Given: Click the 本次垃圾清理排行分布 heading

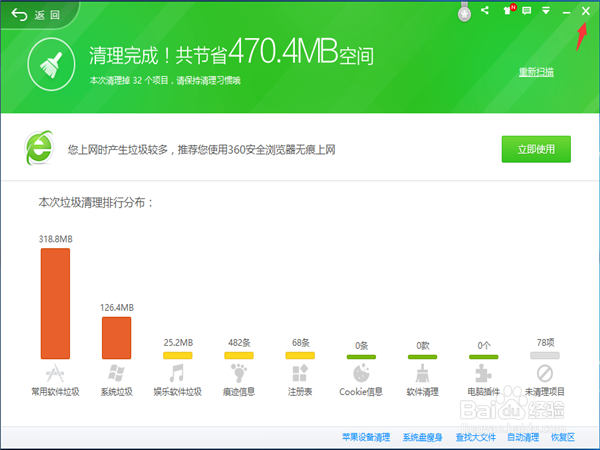Looking at the screenshot, I should pyautogui.click(x=96, y=202).
